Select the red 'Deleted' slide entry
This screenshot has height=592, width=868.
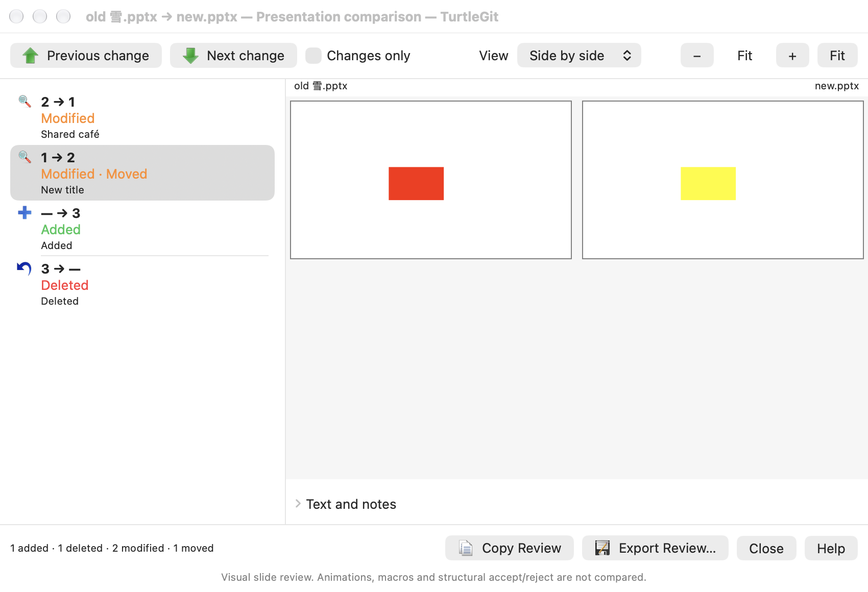142,284
